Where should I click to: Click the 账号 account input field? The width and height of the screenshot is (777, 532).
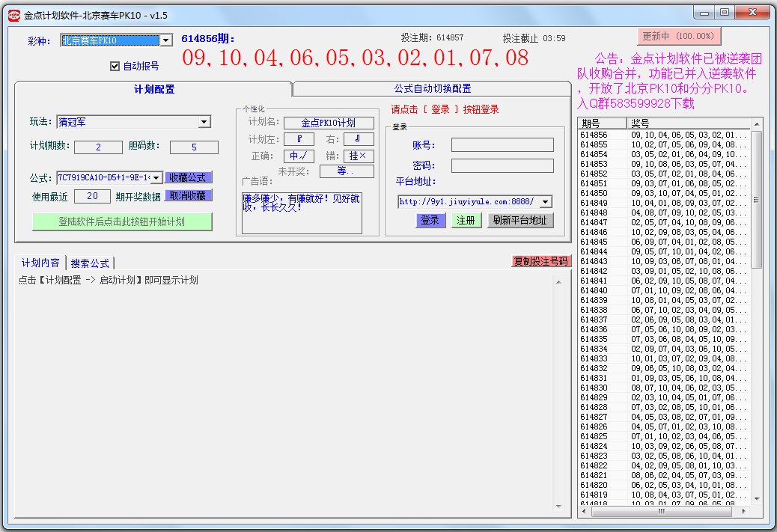click(502, 145)
